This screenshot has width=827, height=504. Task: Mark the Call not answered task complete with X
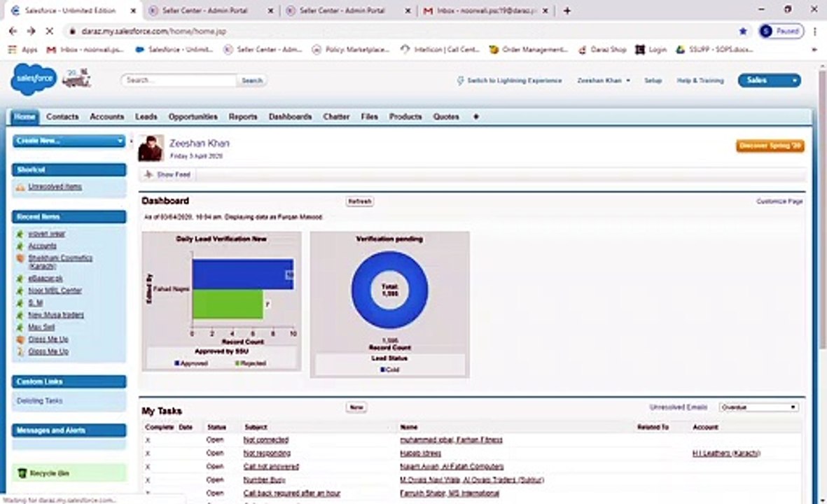click(148, 467)
